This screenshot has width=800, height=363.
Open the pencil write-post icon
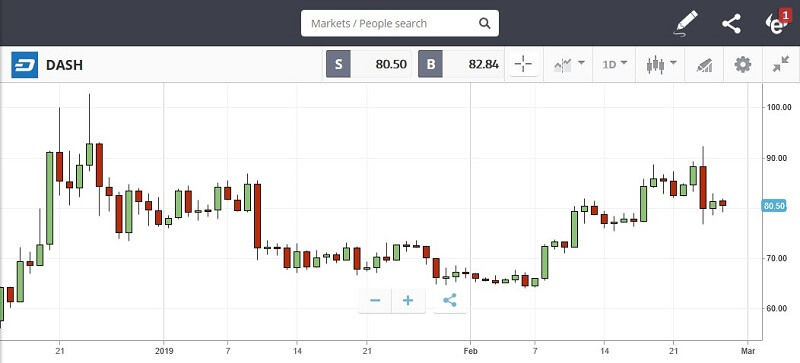click(686, 23)
